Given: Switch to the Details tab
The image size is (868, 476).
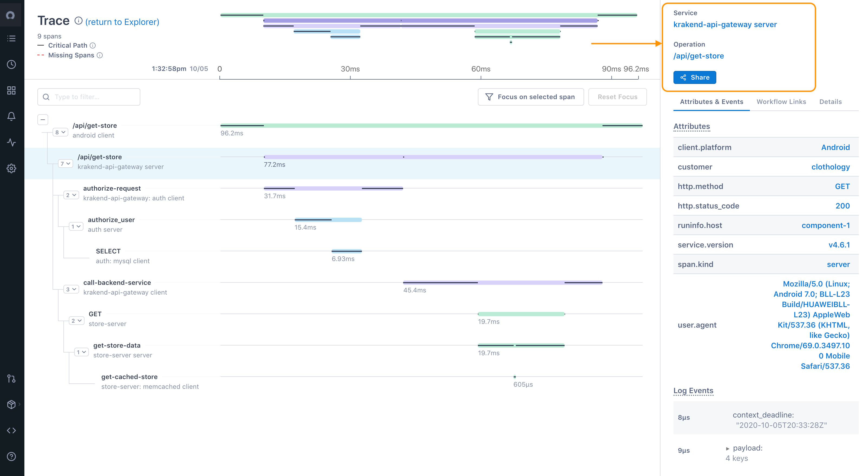Looking at the screenshot, I should [830, 102].
